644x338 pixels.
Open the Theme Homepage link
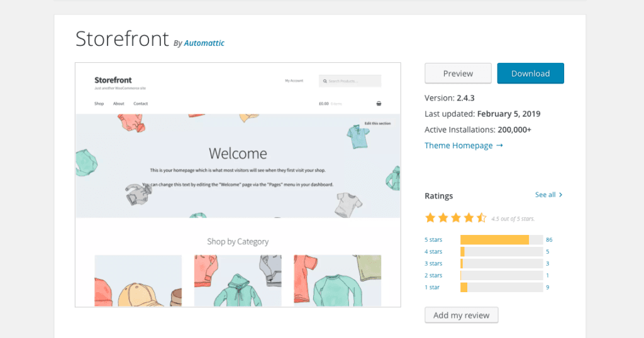click(x=458, y=146)
